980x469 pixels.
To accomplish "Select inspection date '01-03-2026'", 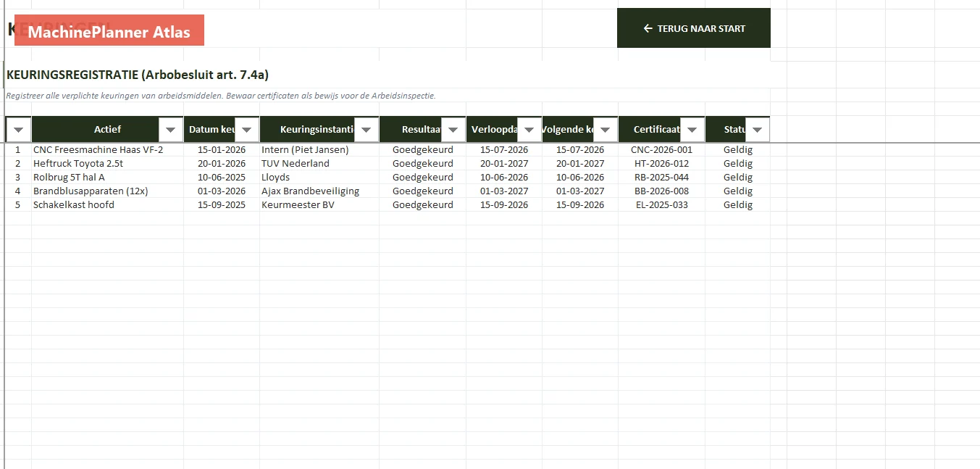I will click(222, 191).
